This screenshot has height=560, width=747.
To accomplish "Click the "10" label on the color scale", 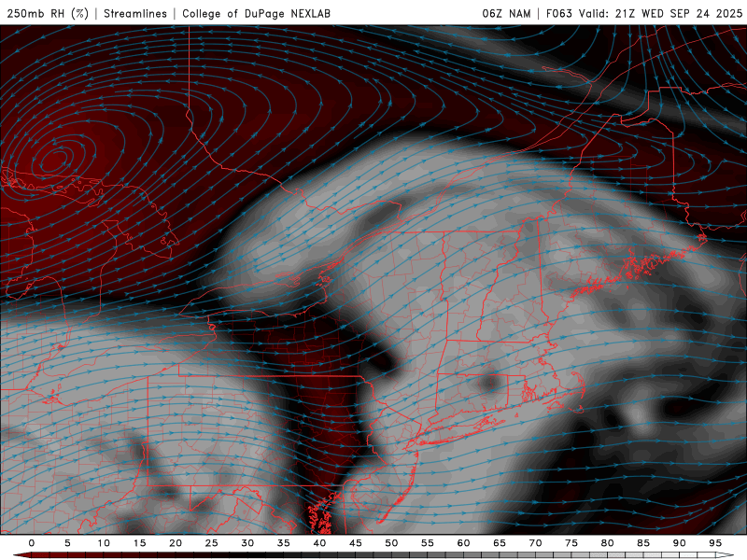I will [104, 543].
